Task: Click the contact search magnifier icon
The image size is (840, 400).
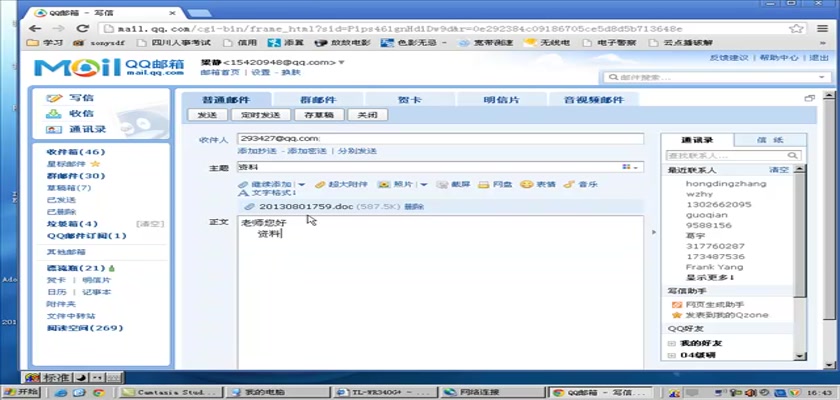Action: tap(792, 155)
